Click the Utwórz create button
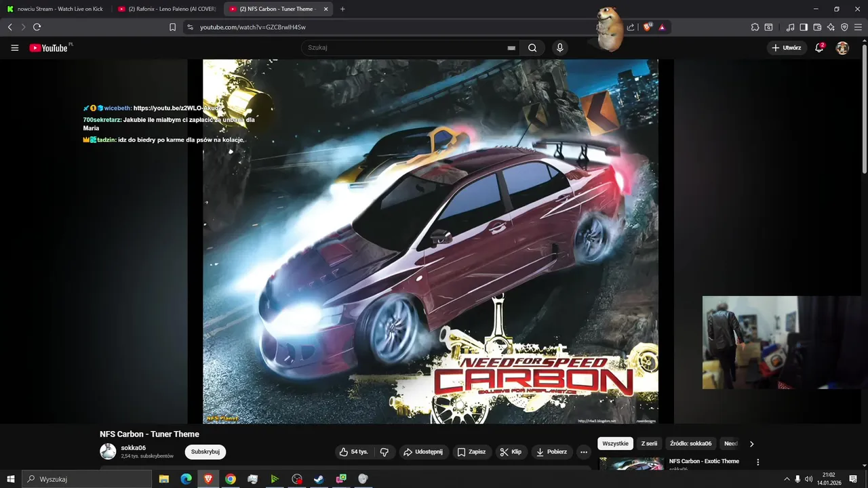868x488 pixels. 787,48
